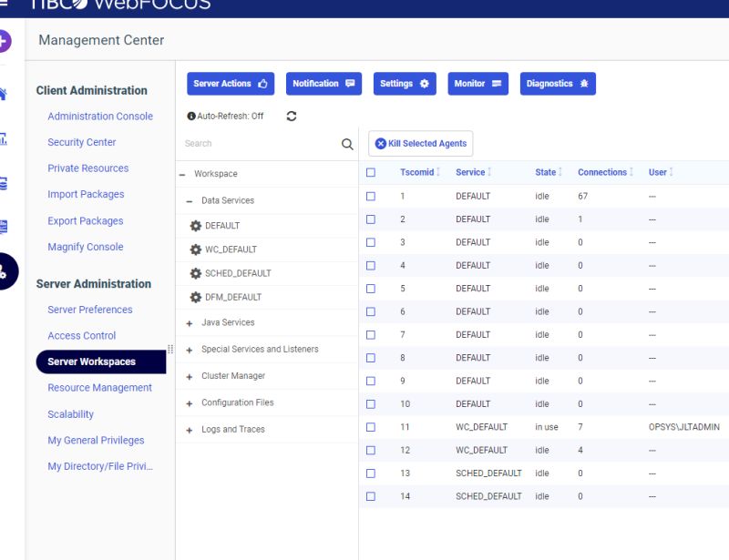Select the checkbox for agent Tscomid 1
Screen dimensions: 729x560
pos(370,196)
